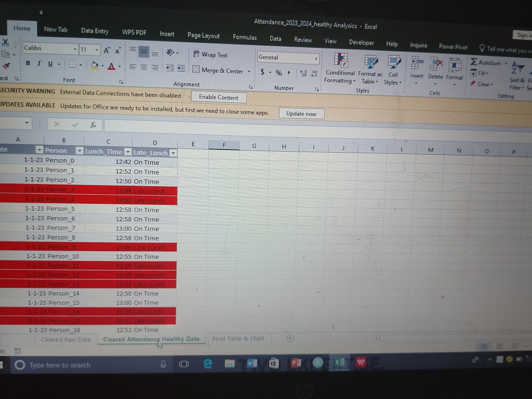Viewport: 532px width, 399px height.
Task: Add a new sheet with plus button
Action: tap(290, 338)
